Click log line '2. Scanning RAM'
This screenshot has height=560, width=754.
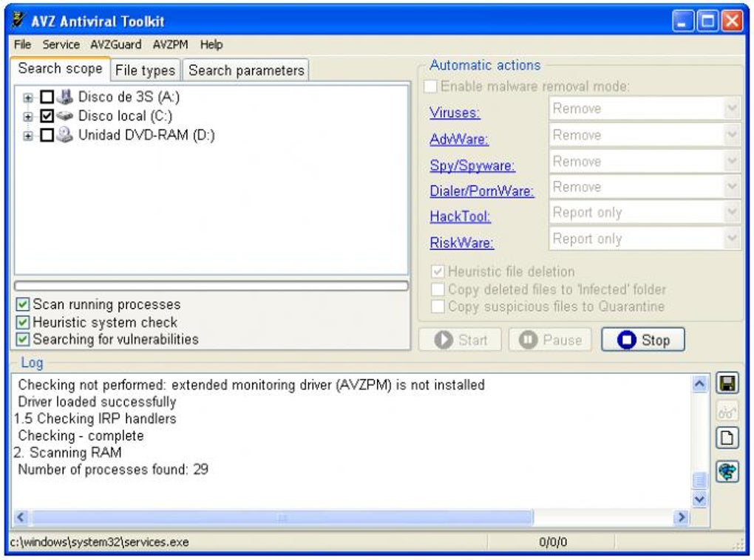click(x=67, y=452)
